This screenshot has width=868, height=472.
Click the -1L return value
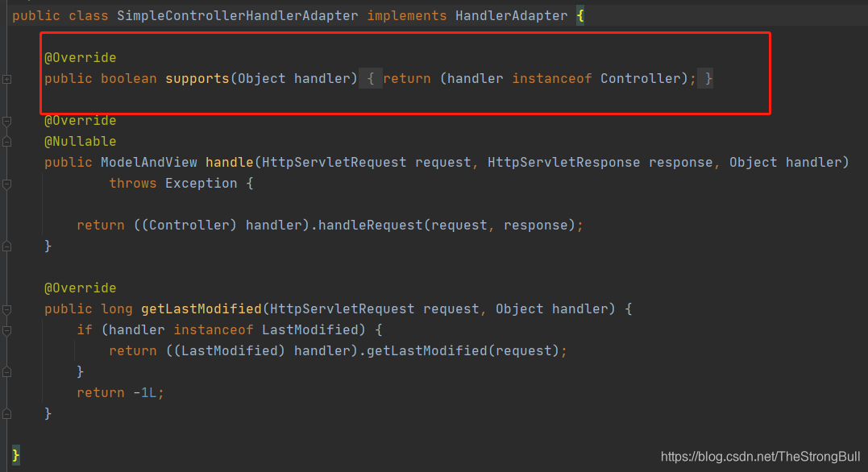pyautogui.click(x=145, y=393)
